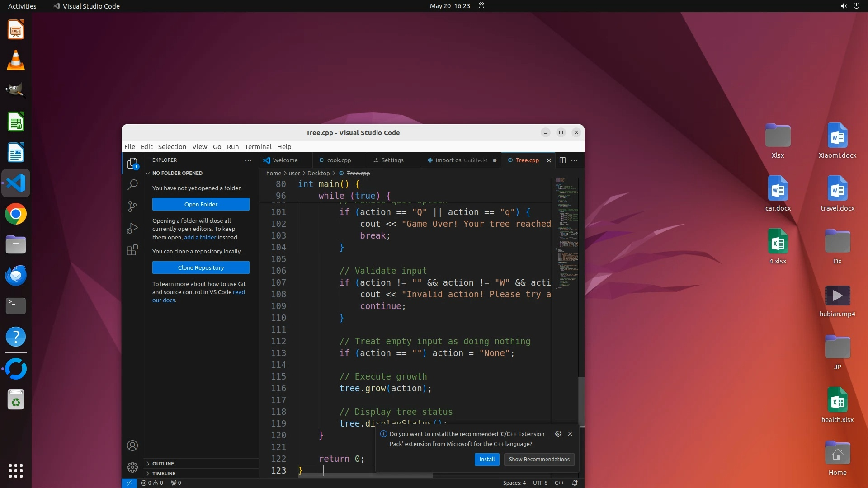Expand the Timeline section
868x488 pixels.
[x=163, y=474]
